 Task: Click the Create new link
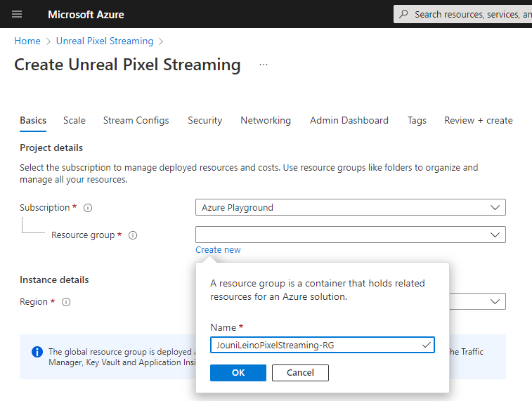point(218,250)
